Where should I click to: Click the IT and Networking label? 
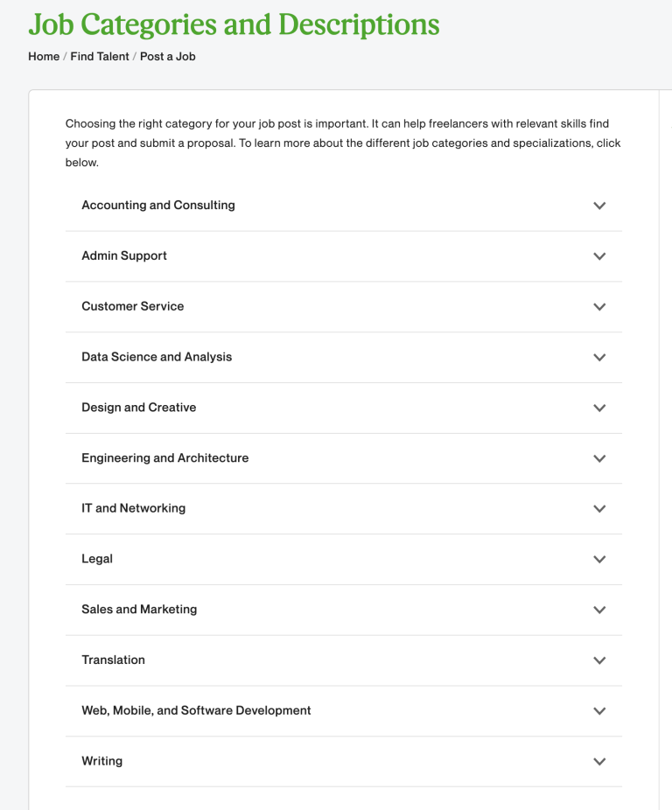133,508
